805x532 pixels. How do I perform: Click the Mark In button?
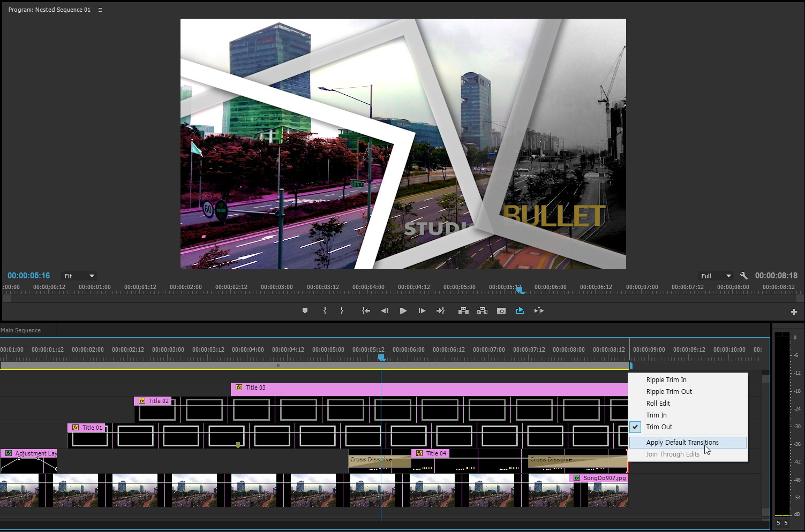(325, 311)
